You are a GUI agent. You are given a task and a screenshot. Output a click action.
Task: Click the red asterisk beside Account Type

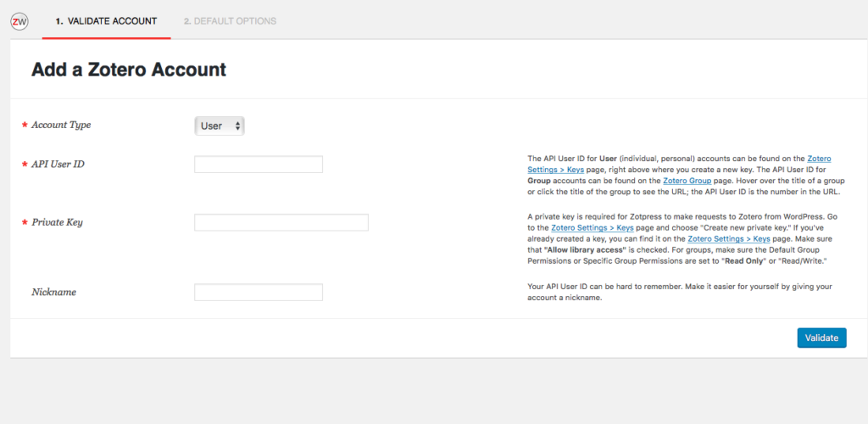coord(24,126)
